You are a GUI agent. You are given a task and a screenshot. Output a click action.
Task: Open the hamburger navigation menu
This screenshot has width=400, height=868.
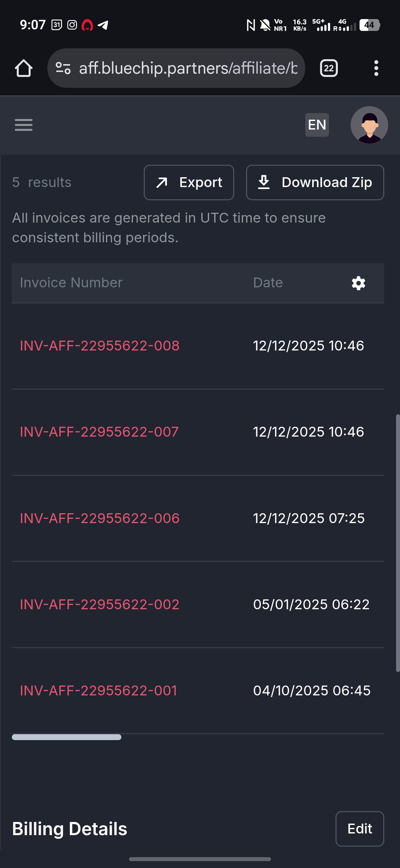pyautogui.click(x=24, y=125)
